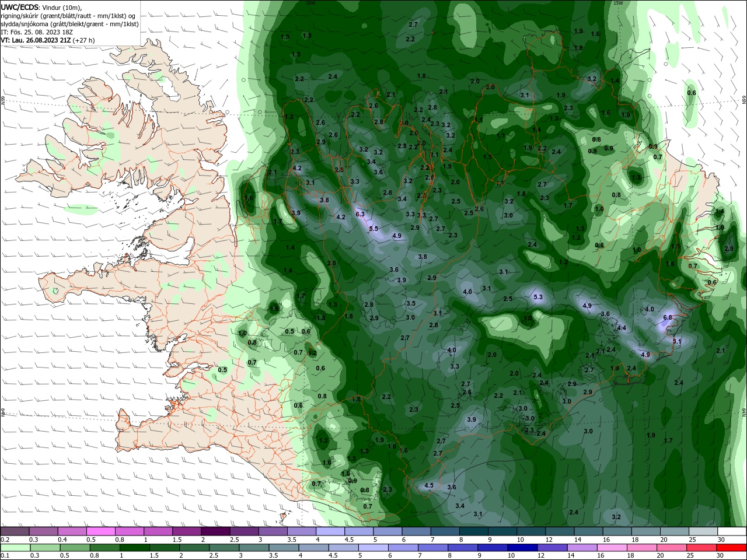Click the bright red swatch ending the rain legend

point(732,547)
